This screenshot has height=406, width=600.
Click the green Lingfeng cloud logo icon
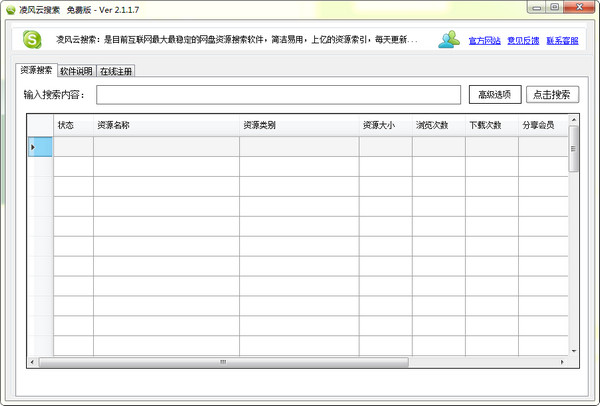point(34,40)
